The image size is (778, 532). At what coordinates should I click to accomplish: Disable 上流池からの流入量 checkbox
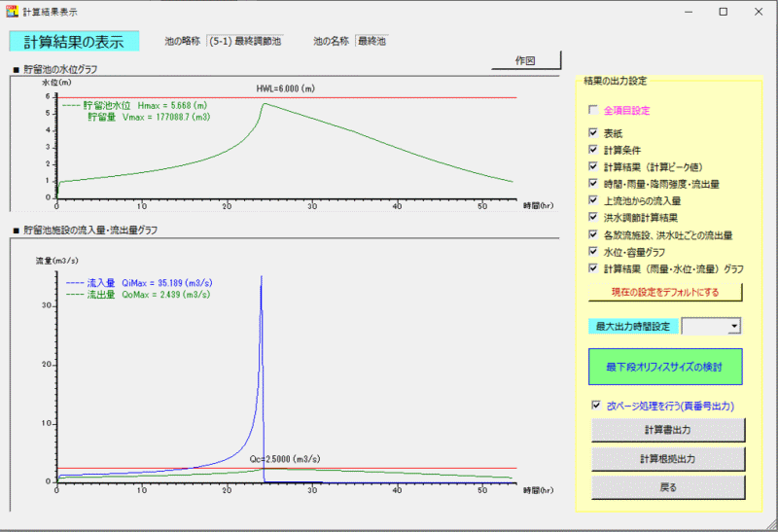[593, 200]
